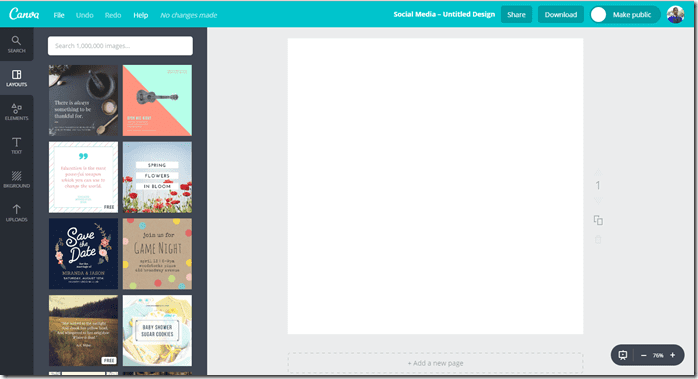Viewport: 698px width, 379px height.
Task: Click the Share button
Action: [516, 15]
